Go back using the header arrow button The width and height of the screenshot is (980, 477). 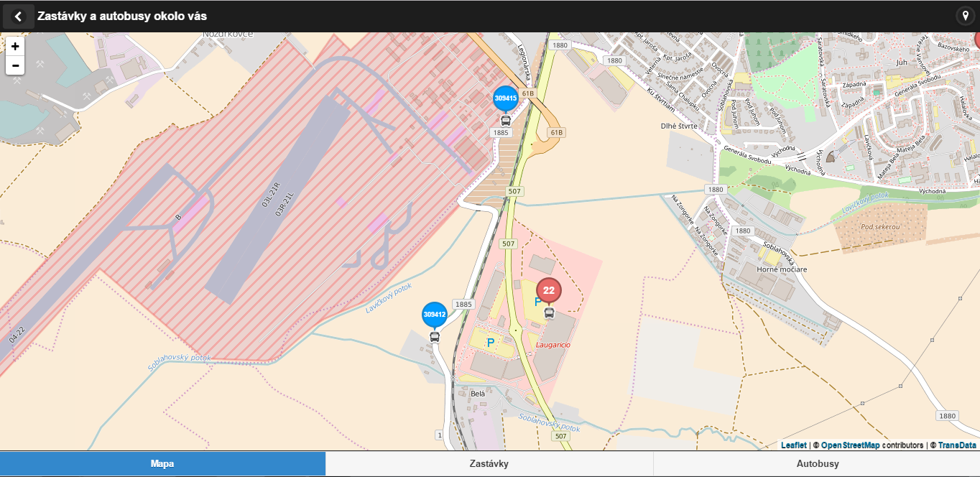[19, 17]
